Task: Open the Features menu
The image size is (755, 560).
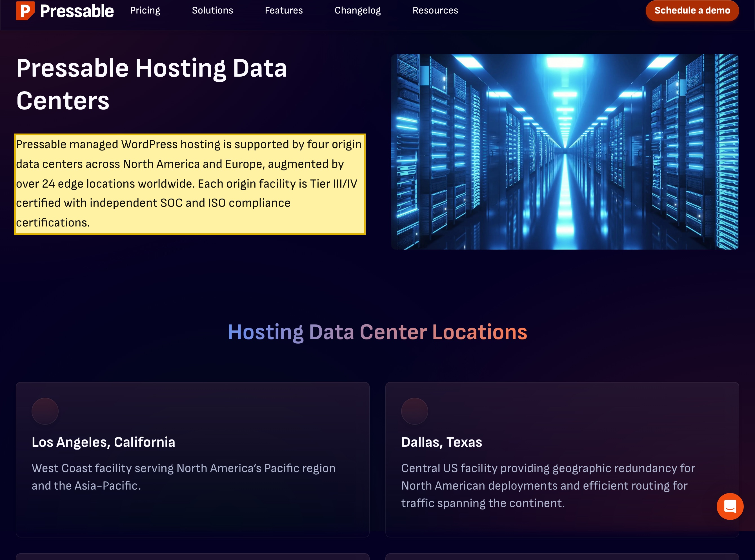Action: point(284,10)
